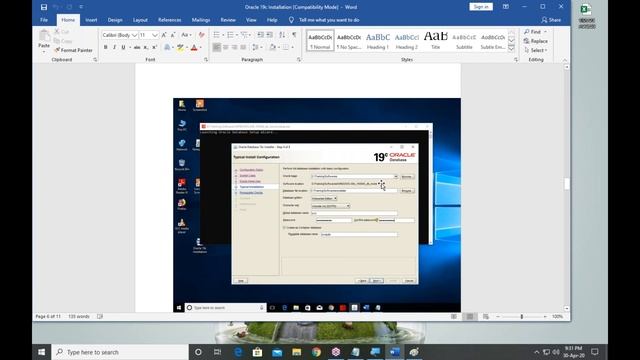
Task: Toggle Bold formatting
Action: 106,47
